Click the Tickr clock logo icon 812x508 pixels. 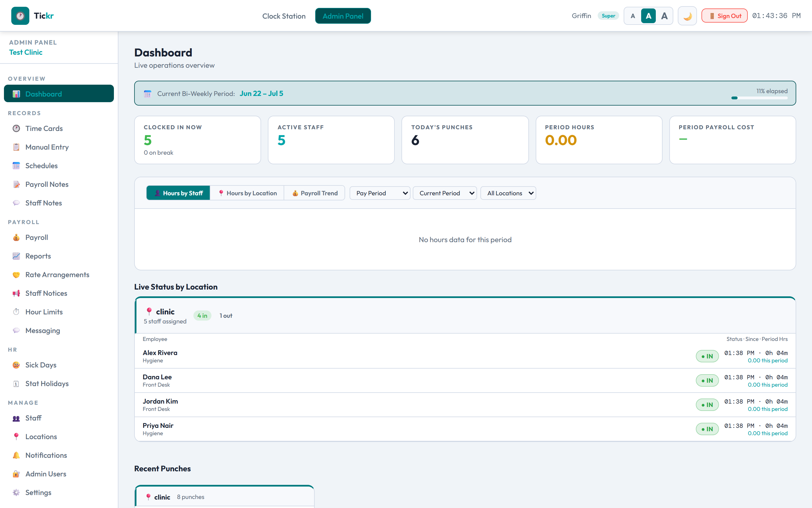[20, 16]
